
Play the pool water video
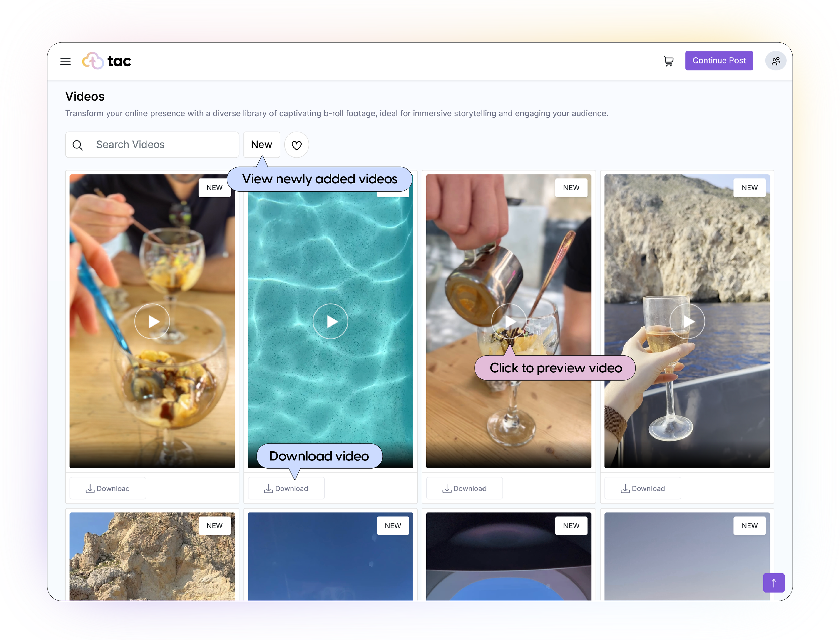coord(331,321)
